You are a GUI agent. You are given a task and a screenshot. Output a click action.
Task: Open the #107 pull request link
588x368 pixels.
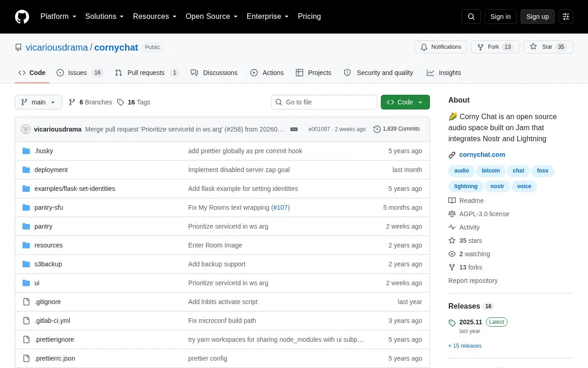[x=280, y=207]
